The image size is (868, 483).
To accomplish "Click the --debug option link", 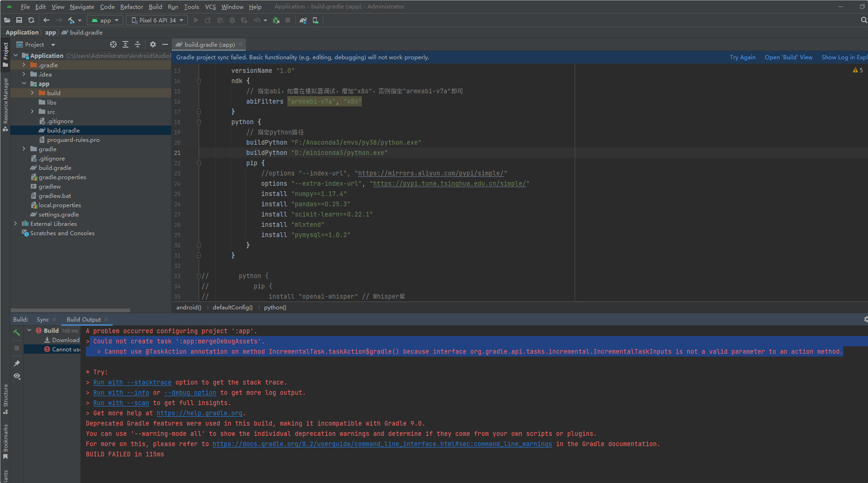I will [x=190, y=392].
